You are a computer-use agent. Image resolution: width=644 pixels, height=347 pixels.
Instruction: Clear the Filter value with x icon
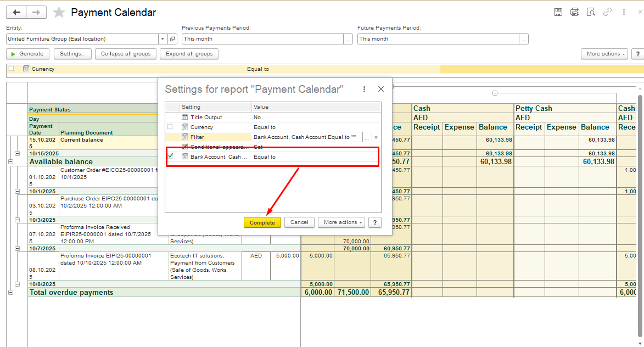[376, 137]
